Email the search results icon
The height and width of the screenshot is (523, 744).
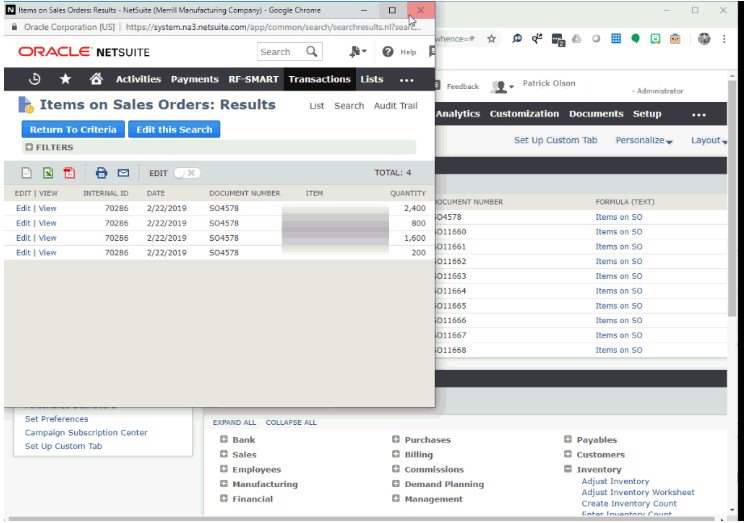click(123, 173)
